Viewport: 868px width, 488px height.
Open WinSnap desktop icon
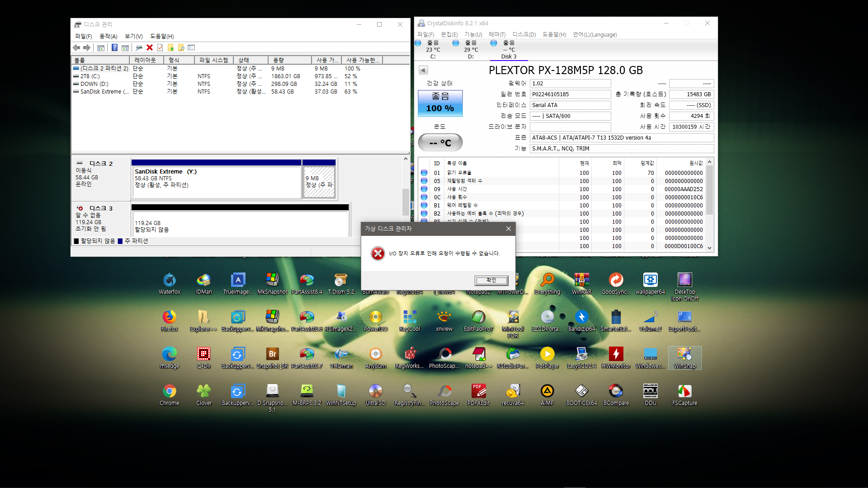[684, 358]
